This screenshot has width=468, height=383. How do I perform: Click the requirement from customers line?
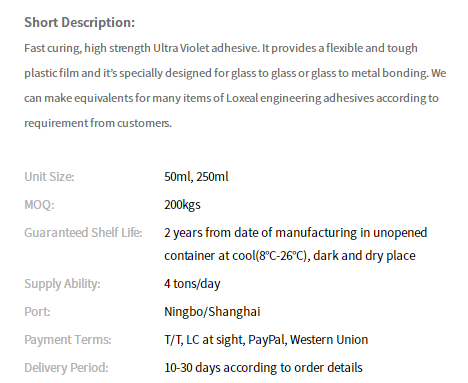point(98,123)
